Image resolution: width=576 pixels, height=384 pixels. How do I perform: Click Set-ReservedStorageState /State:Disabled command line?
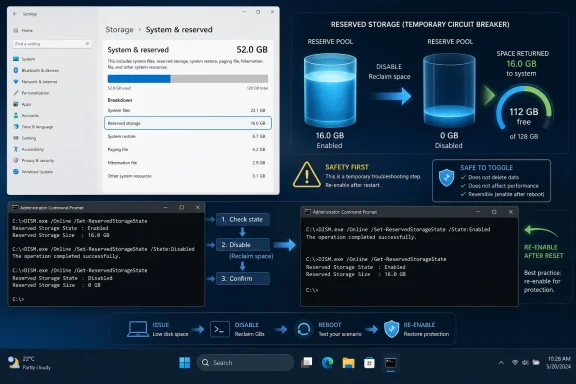point(103,249)
